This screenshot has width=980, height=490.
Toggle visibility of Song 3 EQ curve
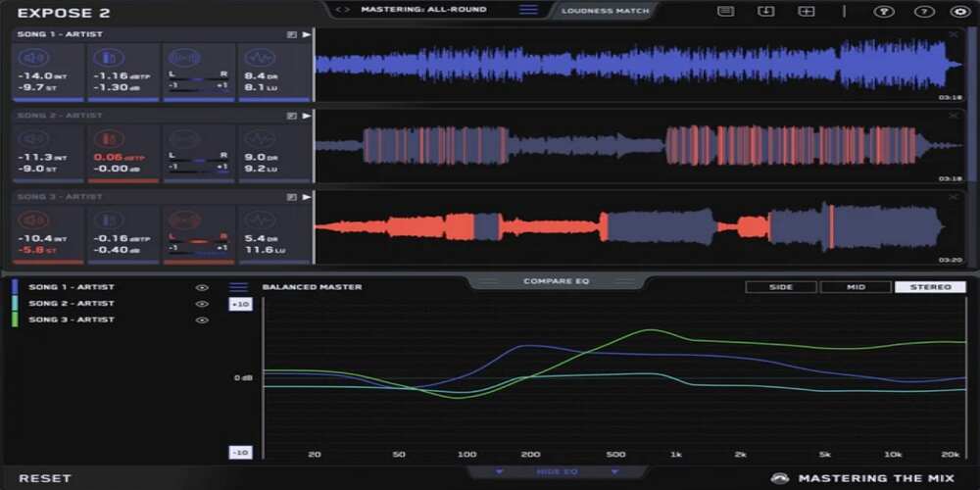[x=201, y=320]
